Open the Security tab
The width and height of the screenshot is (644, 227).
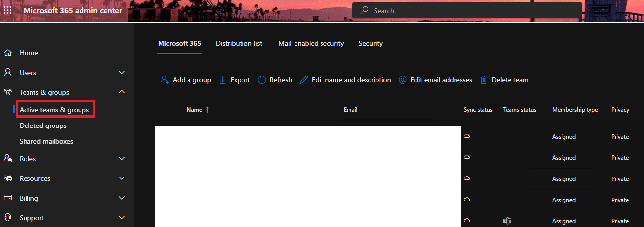[371, 43]
